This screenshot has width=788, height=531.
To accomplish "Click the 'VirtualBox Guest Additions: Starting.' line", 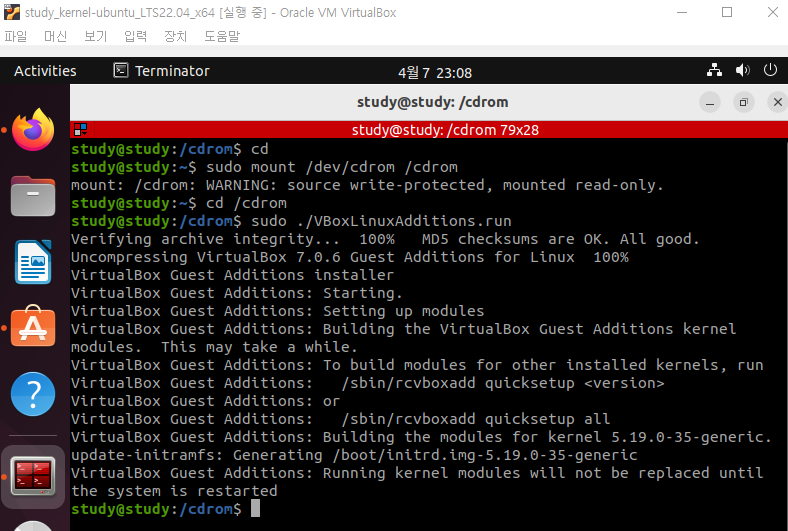I will [237, 293].
